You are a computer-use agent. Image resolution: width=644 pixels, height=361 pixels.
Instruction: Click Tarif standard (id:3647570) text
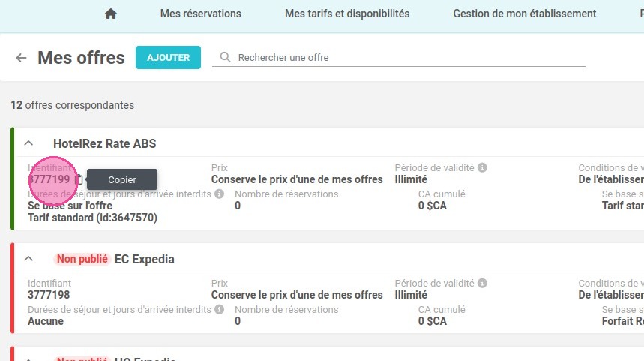(x=92, y=218)
